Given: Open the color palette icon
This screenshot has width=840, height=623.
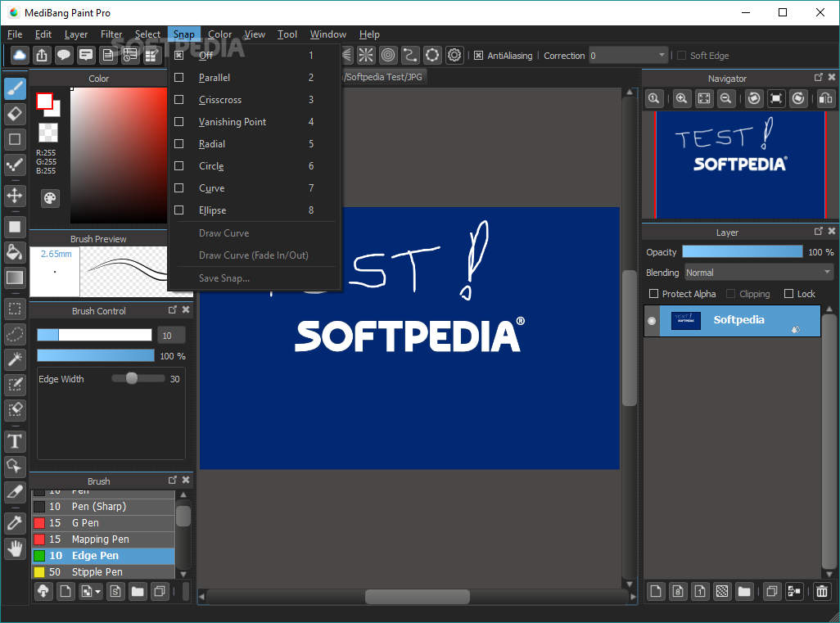Looking at the screenshot, I should point(50,198).
